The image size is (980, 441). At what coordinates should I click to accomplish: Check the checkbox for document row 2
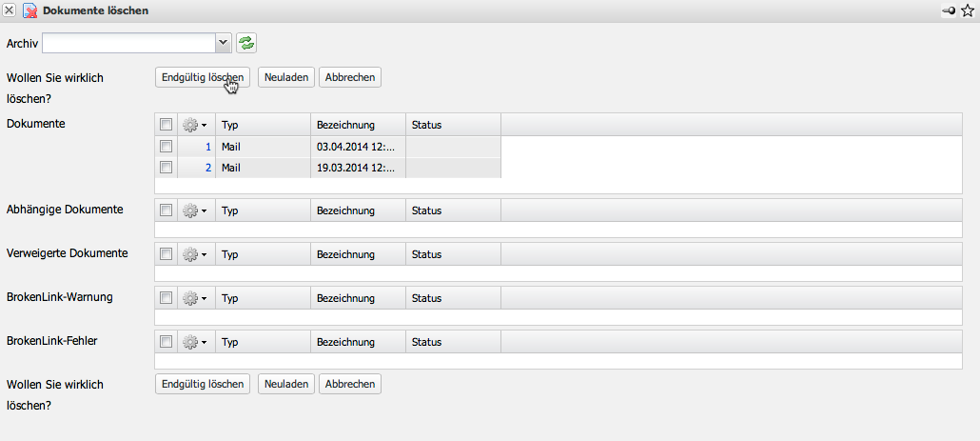point(166,167)
